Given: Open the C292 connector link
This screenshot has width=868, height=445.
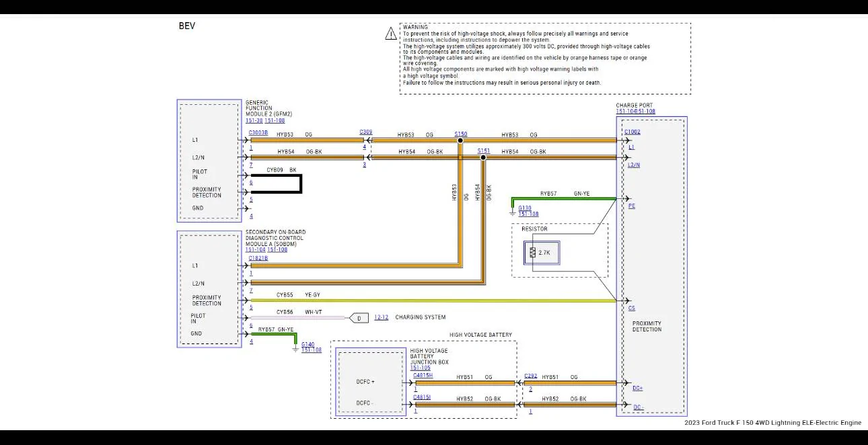Looking at the screenshot, I should (x=530, y=375).
